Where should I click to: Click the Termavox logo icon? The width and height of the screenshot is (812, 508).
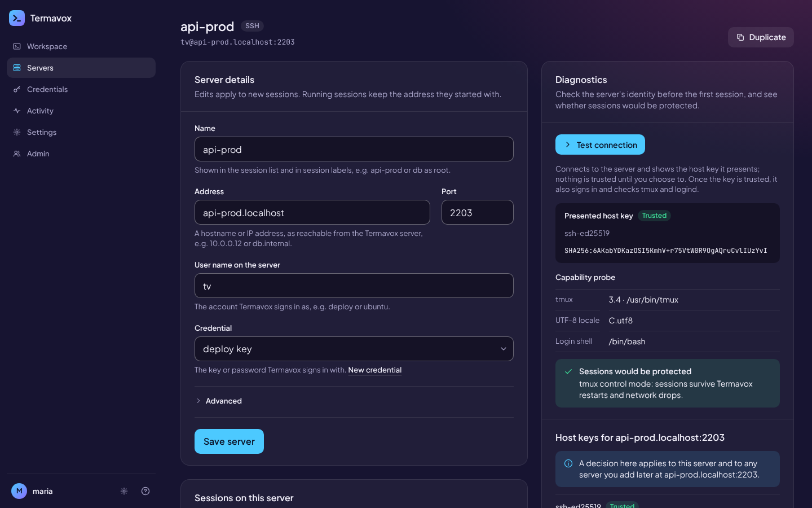click(17, 18)
